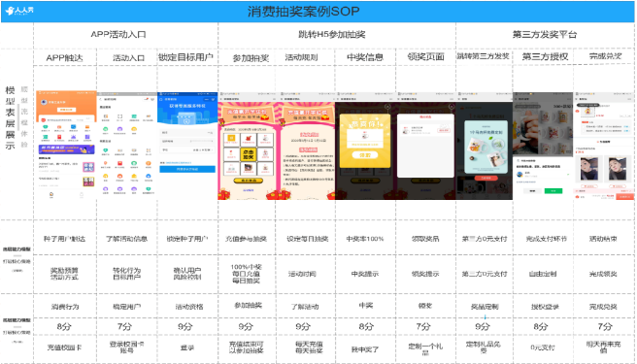The height and width of the screenshot is (364, 637).
Task: Click the 充值参与抽奖 cell
Action: 247,239
